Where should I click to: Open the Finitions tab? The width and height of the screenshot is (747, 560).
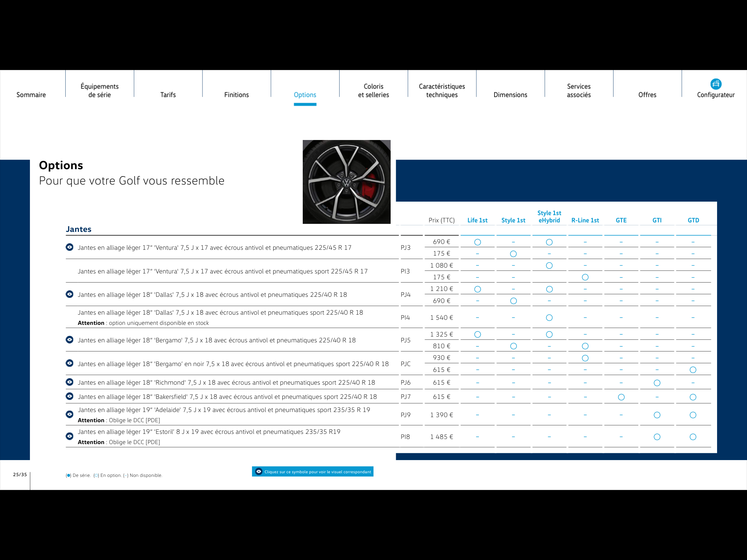(x=236, y=95)
